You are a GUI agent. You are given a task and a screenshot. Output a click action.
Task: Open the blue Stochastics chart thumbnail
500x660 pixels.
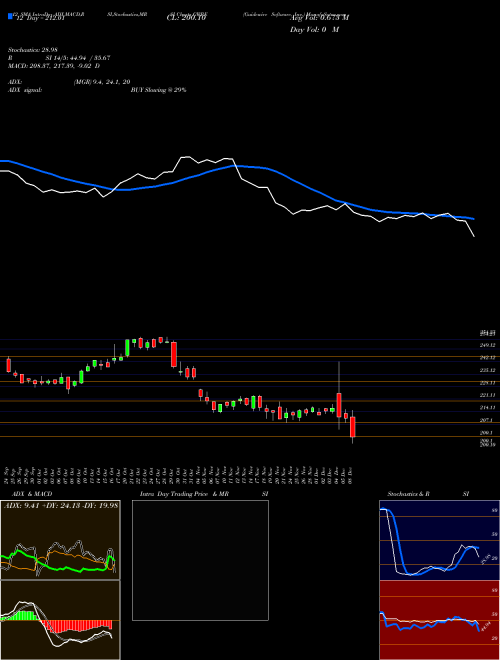pyautogui.click(x=439, y=540)
